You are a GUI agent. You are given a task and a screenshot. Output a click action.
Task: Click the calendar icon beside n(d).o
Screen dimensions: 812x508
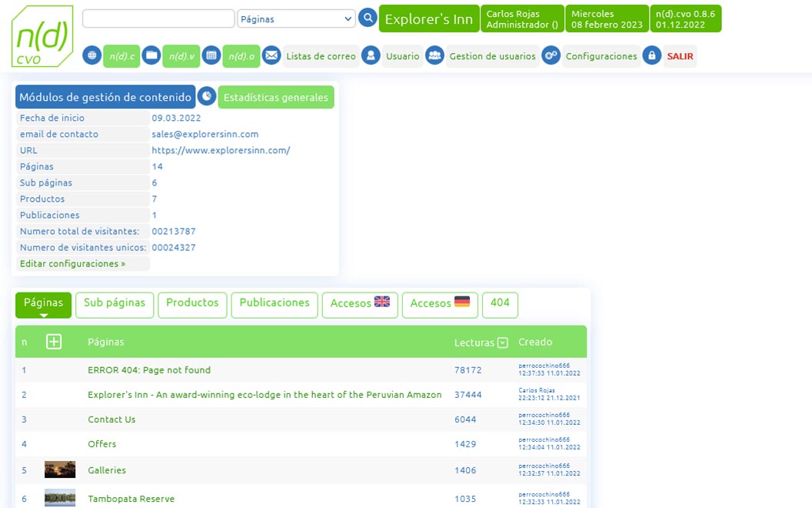211,55
